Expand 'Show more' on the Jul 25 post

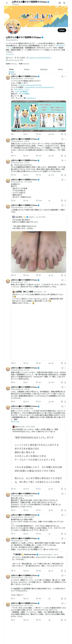[15, 421]
